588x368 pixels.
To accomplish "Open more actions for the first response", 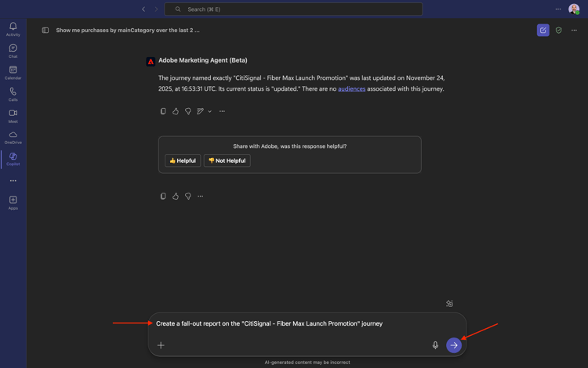I will [x=222, y=111].
